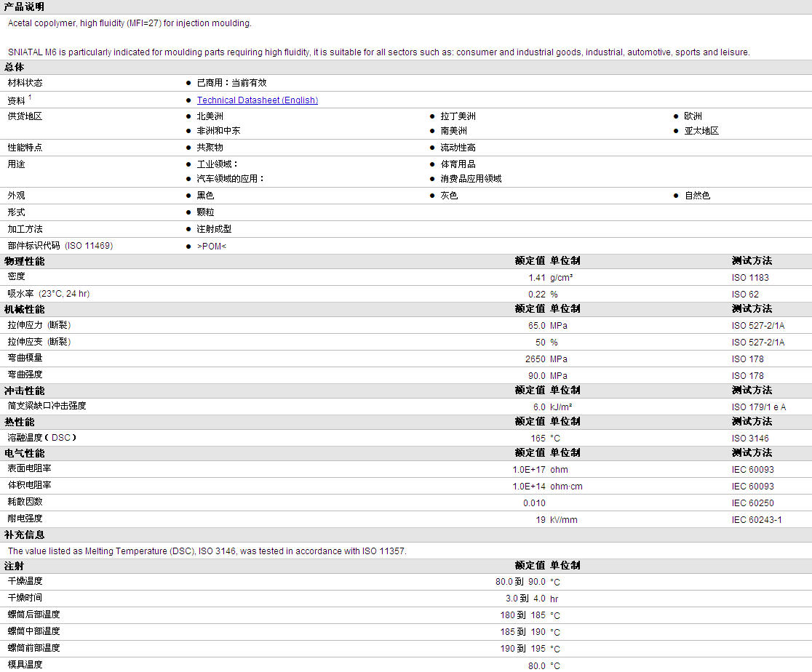Select the flexural modulus value 2650
The width and height of the screenshot is (812, 672).
pyautogui.click(x=535, y=359)
